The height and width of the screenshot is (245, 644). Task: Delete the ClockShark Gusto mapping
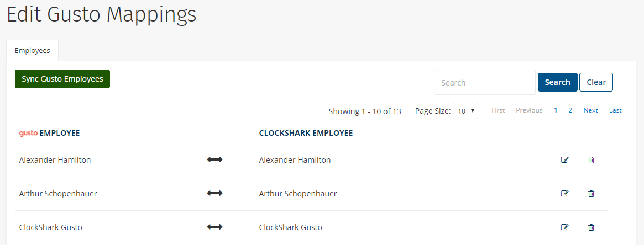591,227
